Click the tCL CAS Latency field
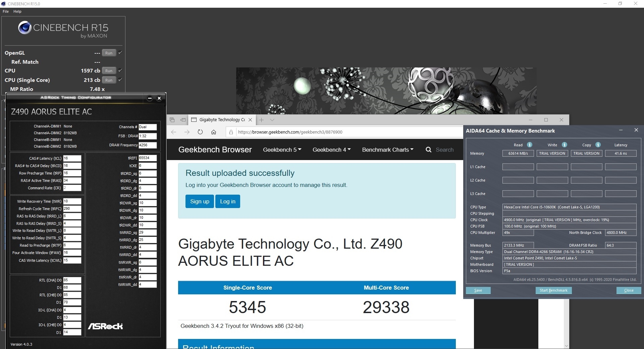The height and width of the screenshot is (349, 644). coord(72,158)
